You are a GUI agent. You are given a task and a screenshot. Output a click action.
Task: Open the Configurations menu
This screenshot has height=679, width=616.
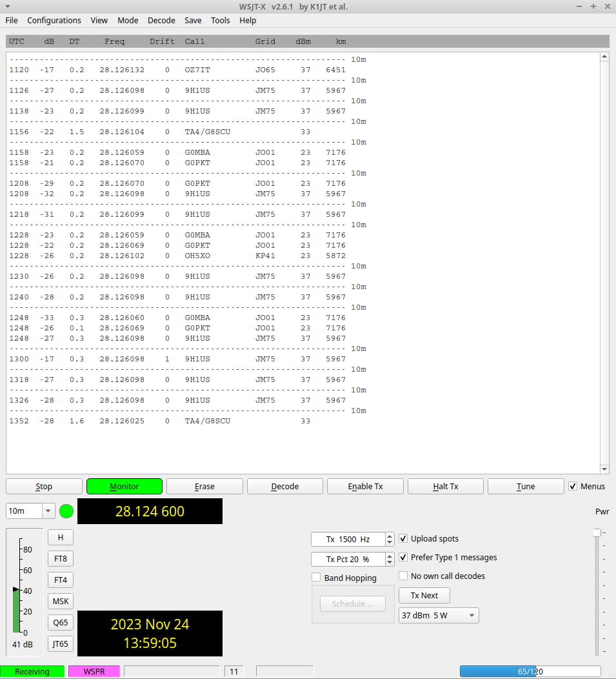coord(54,21)
